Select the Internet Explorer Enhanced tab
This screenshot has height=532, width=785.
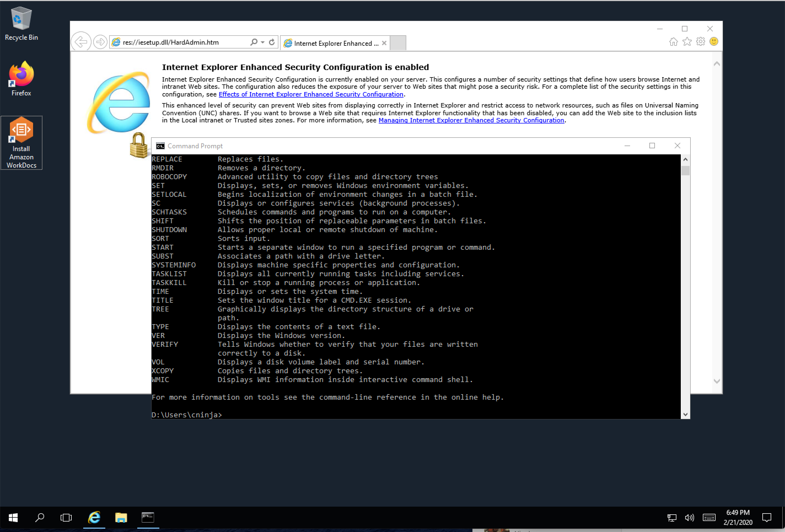[x=335, y=43]
